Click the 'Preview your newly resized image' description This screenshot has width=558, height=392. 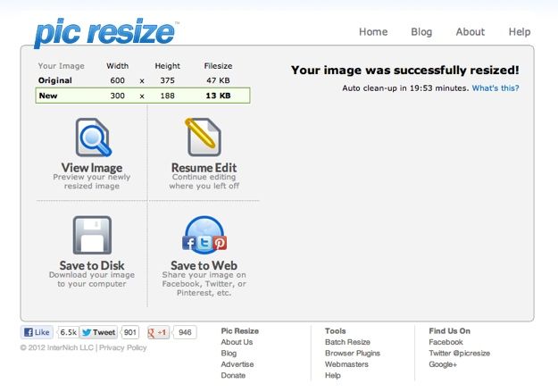coord(92,181)
